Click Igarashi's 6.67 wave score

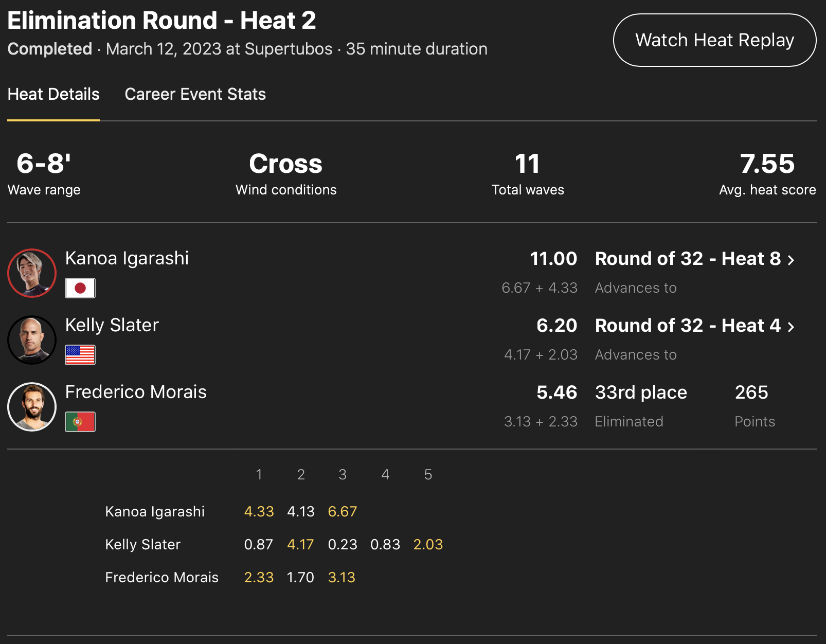click(342, 512)
